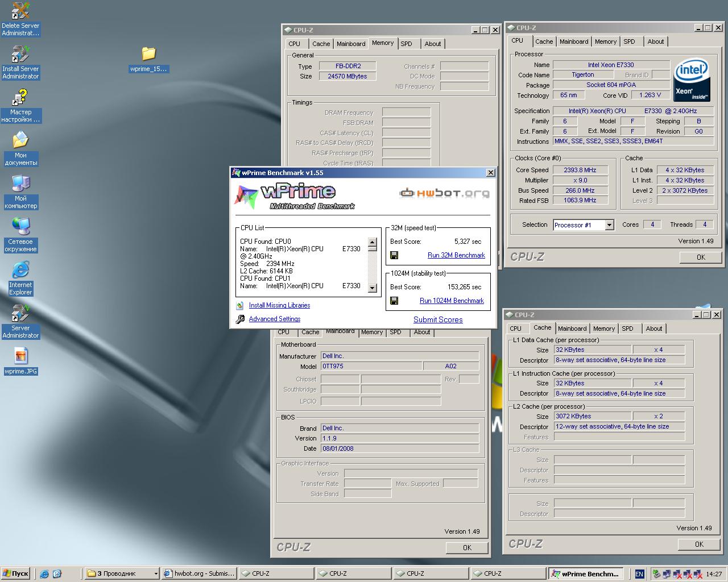Click the motherboard Model 0TT975 field

371,367
